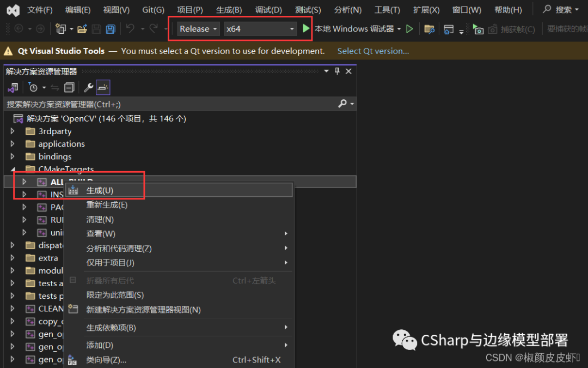The width and height of the screenshot is (588, 368).
Task: Toggle the Preview Selected Items icon
Action: [103, 87]
